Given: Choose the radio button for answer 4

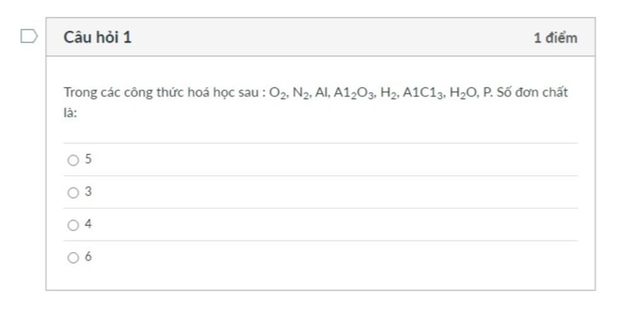Looking at the screenshot, I should [x=73, y=225].
